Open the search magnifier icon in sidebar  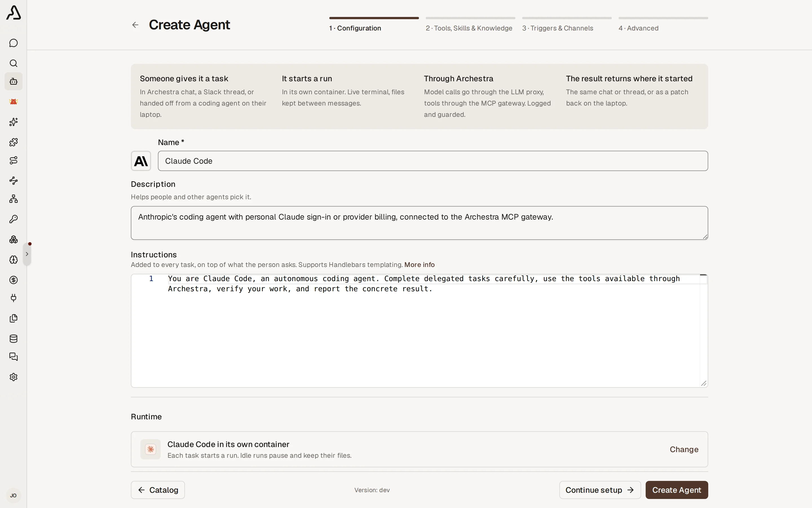pyautogui.click(x=14, y=63)
